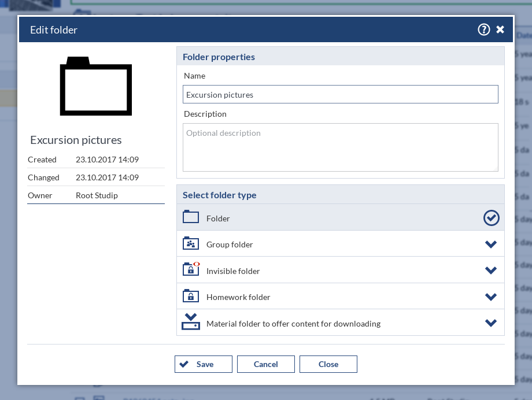Close the Edit folder dialog with X

500,29
